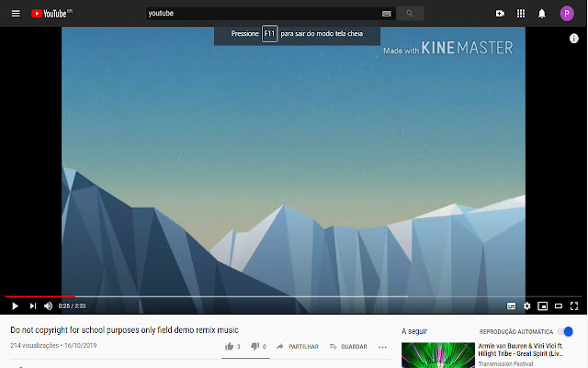Mute the video volume speaker
This screenshot has width=588, height=368.
pos(48,306)
